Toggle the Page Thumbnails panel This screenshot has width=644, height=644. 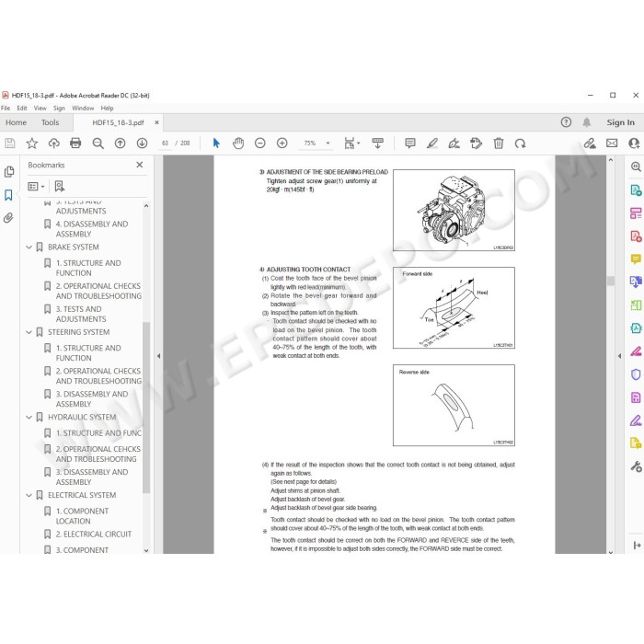[x=8, y=171]
